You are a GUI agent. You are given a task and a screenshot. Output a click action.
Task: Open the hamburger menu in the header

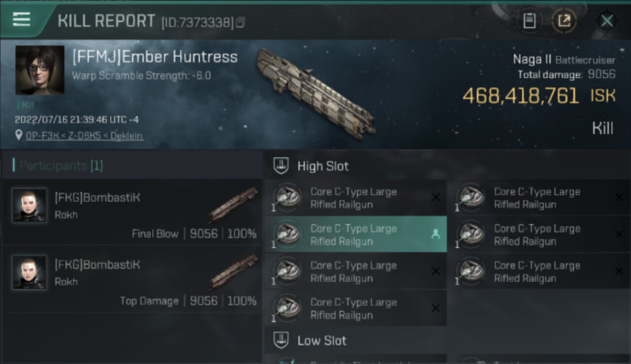coord(21,19)
